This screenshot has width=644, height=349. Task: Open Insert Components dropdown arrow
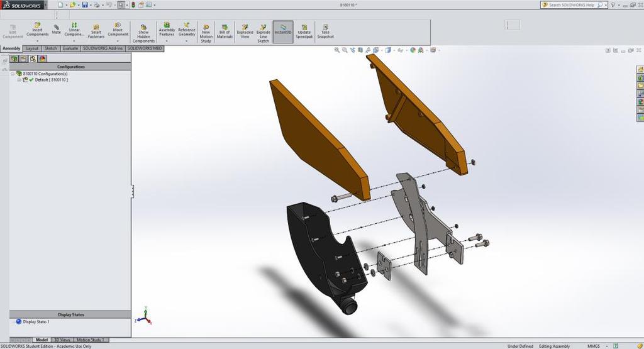(37, 41)
